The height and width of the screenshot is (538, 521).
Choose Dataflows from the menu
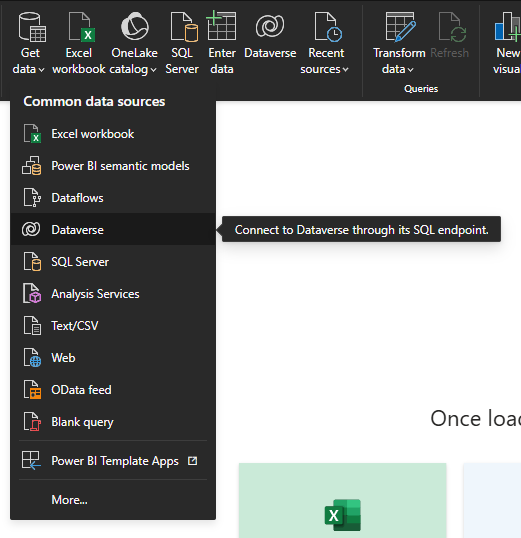113,198
